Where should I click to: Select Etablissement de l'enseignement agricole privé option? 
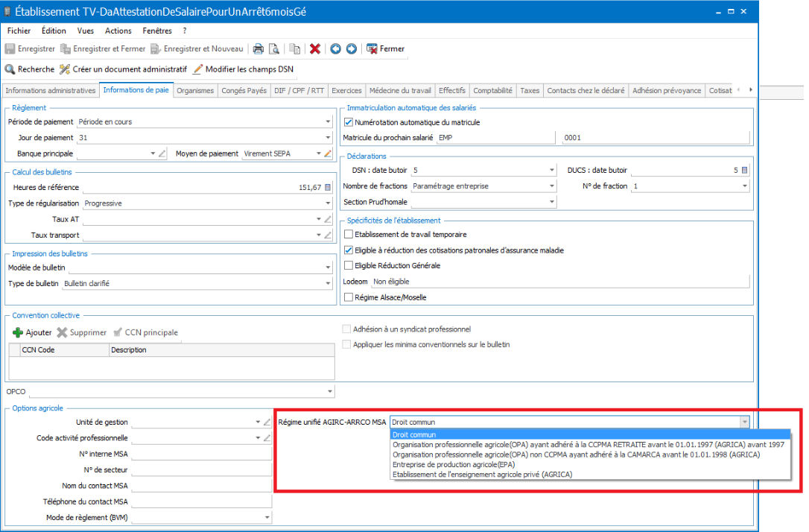pos(590,475)
